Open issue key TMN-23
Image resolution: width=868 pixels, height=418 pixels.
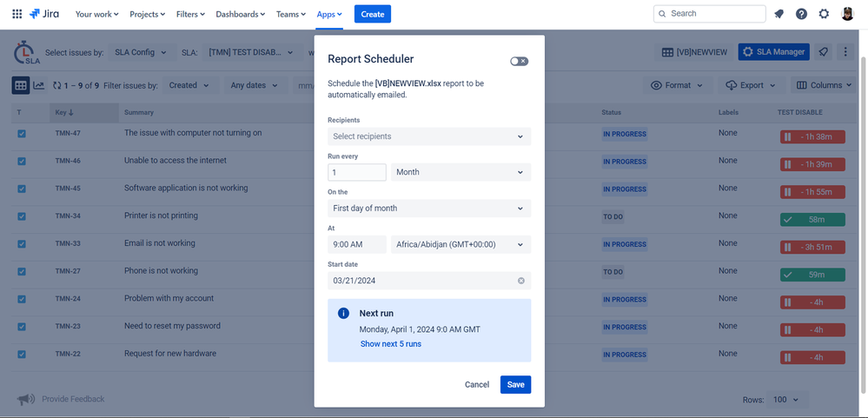click(x=68, y=327)
